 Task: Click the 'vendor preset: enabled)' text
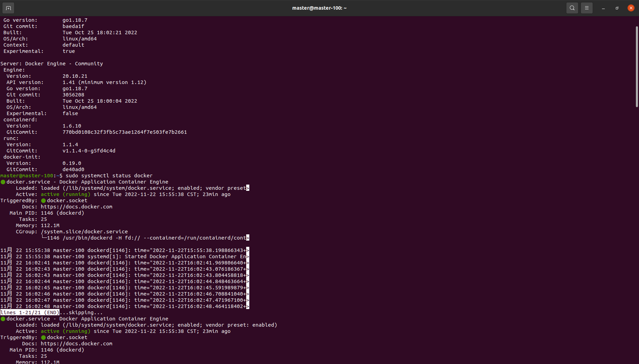click(x=241, y=325)
